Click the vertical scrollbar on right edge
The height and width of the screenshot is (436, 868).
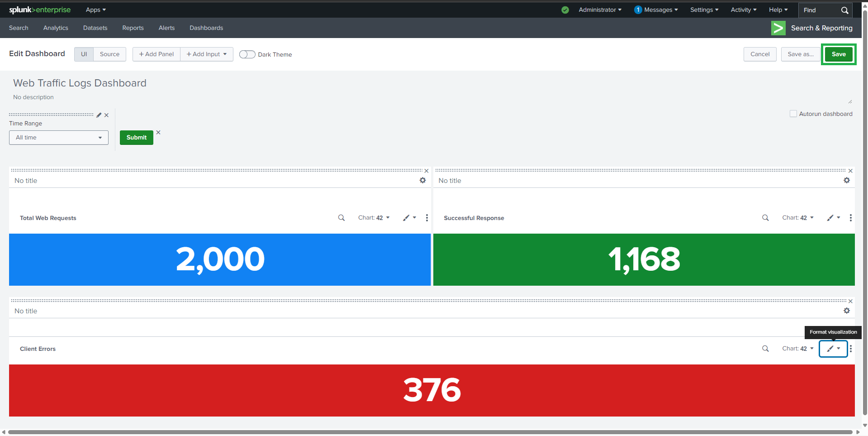[865, 213]
